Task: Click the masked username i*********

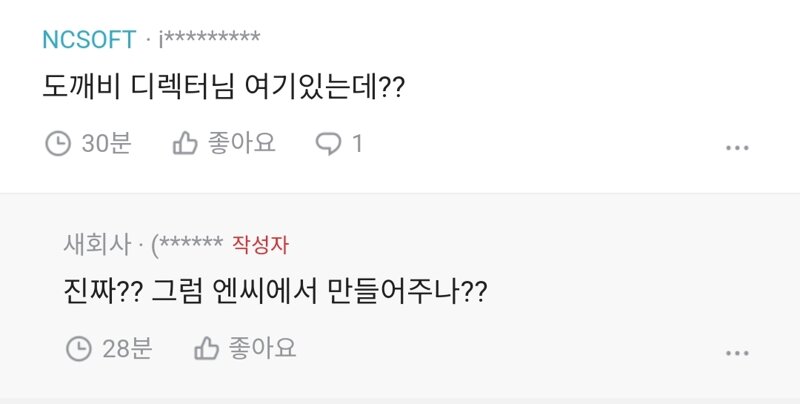Action: [209, 40]
